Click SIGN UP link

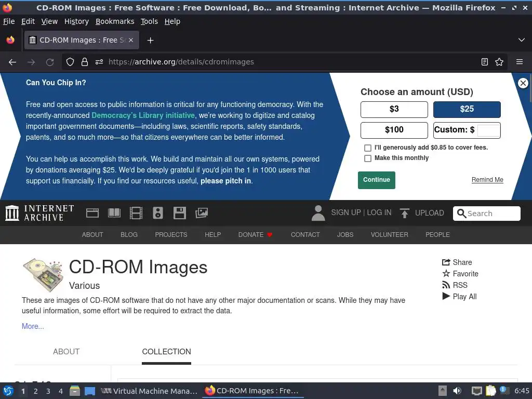[345, 212]
